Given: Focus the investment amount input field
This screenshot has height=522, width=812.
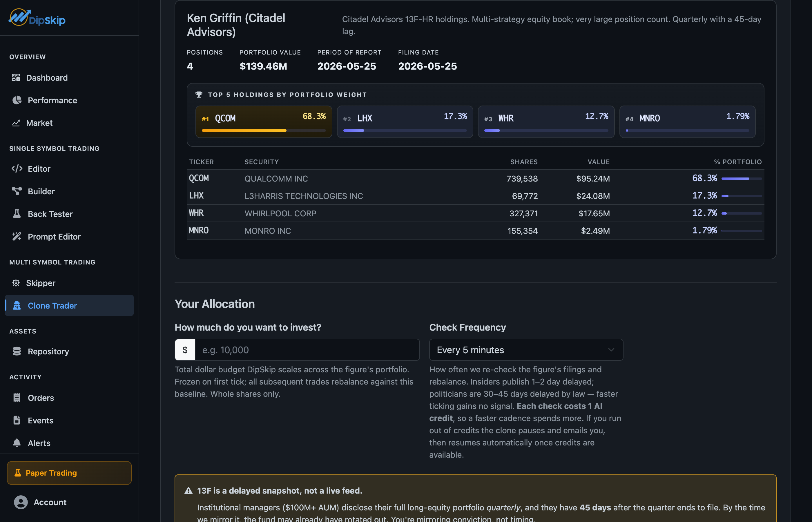Looking at the screenshot, I should [x=307, y=350].
